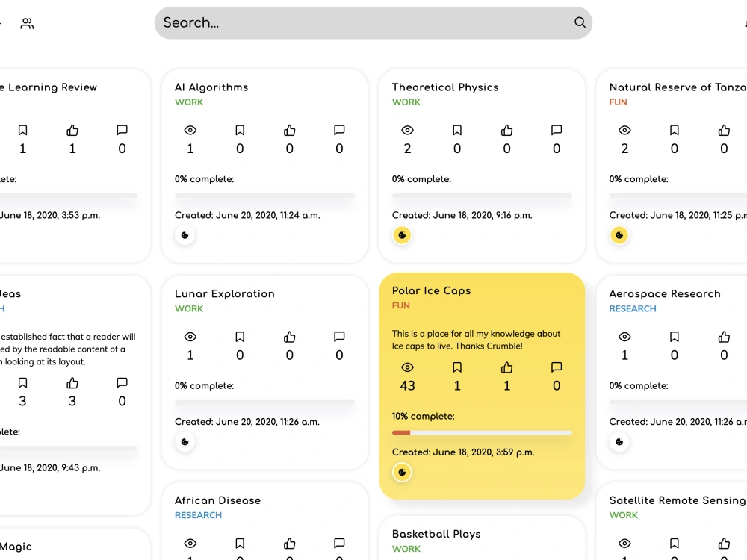Open the Lunar Exploration title

click(x=224, y=293)
